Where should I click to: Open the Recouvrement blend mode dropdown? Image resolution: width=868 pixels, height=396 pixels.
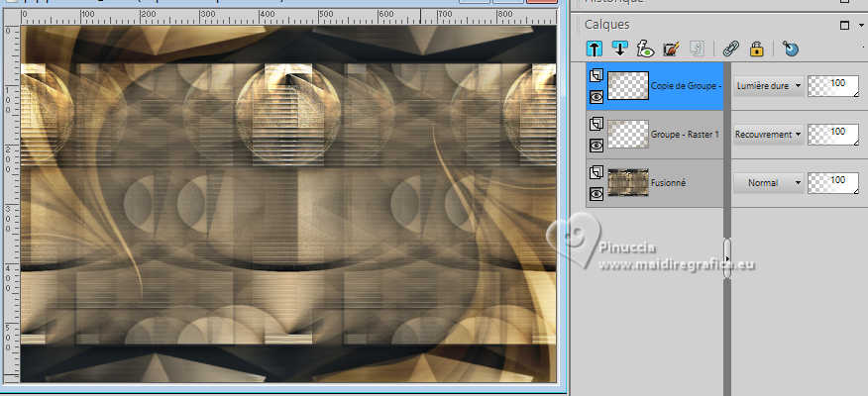tap(768, 134)
